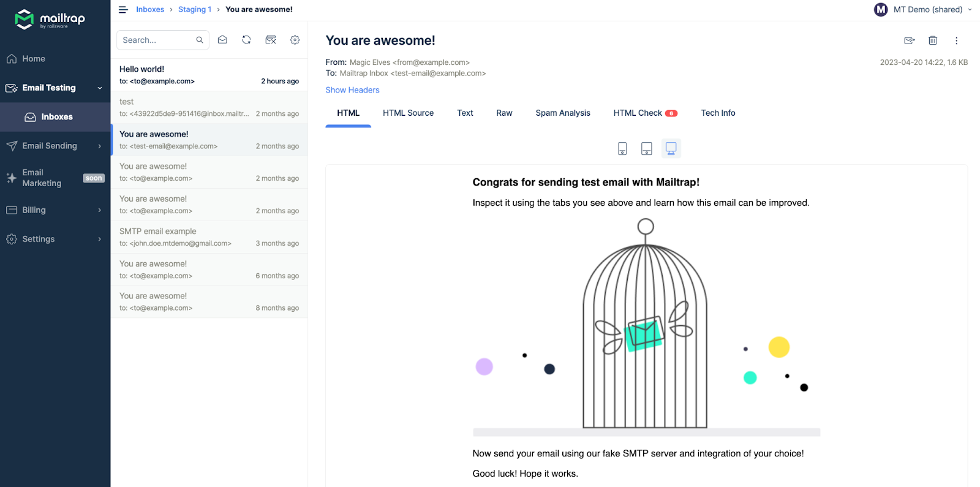Select the HTML tab
The height and width of the screenshot is (487, 980).
pos(349,113)
